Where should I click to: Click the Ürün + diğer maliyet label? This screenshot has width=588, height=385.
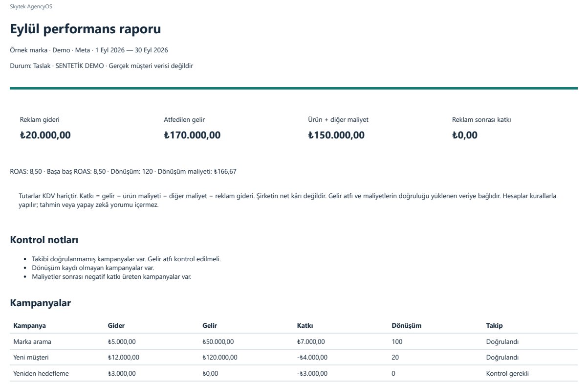(338, 119)
